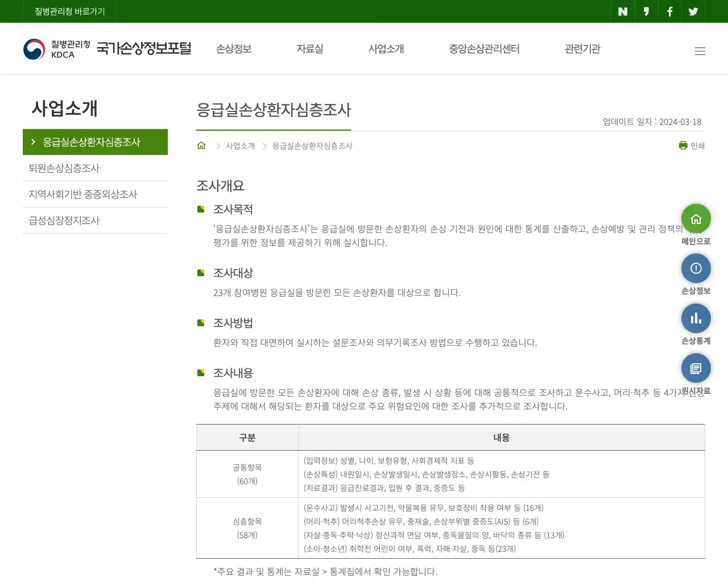Click the 응급실손상환자심층조사 page title
This screenshot has height=582, width=728.
[x=274, y=110]
